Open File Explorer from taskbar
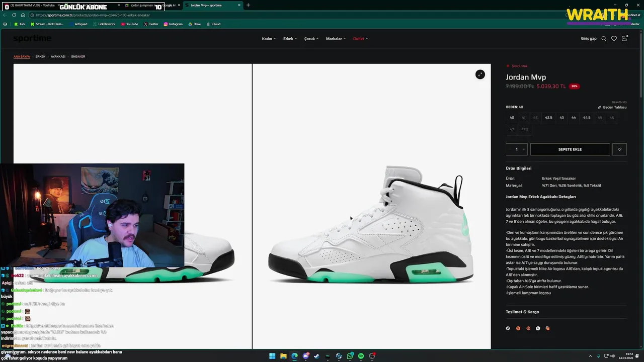Viewport: 644px width, 362px height. coord(283,356)
